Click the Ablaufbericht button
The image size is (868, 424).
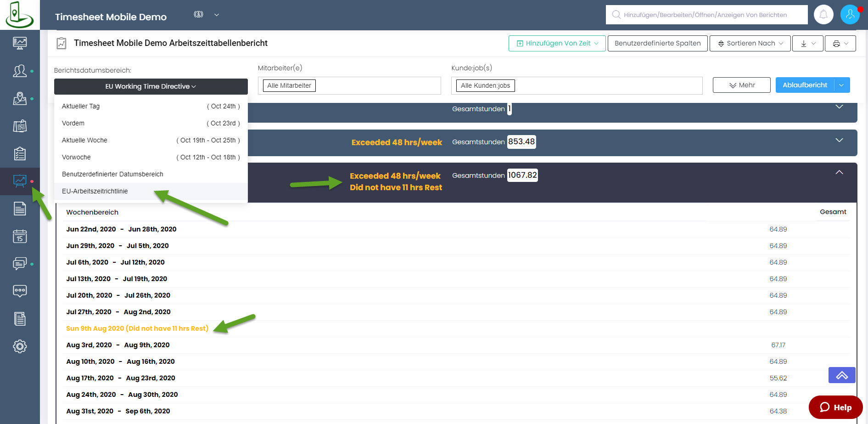[805, 85]
